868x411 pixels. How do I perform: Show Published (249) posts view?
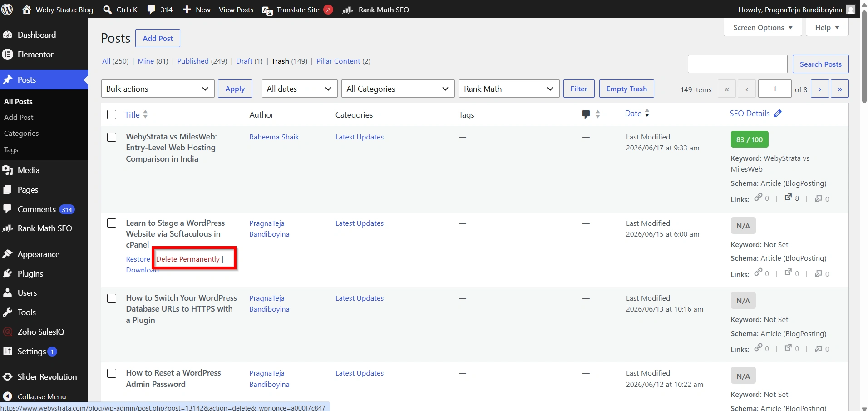click(x=202, y=61)
